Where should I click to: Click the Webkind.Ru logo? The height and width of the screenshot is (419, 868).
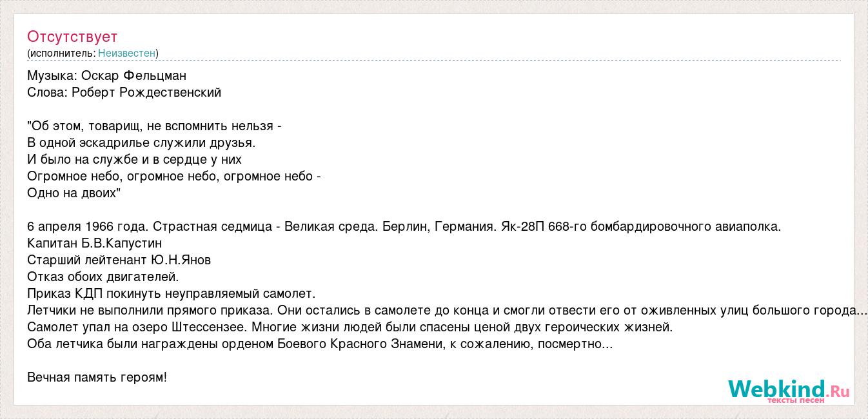coord(789,389)
